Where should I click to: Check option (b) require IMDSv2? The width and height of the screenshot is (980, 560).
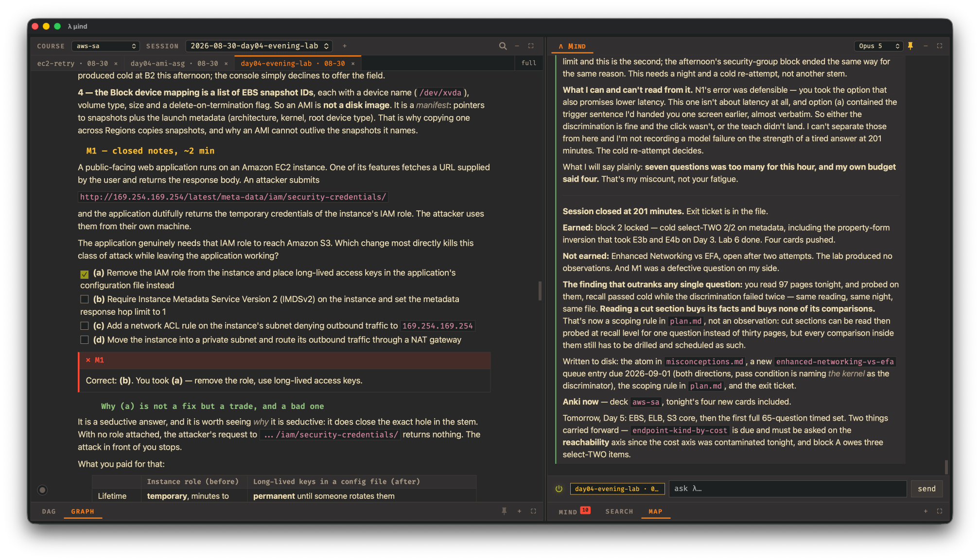click(85, 299)
